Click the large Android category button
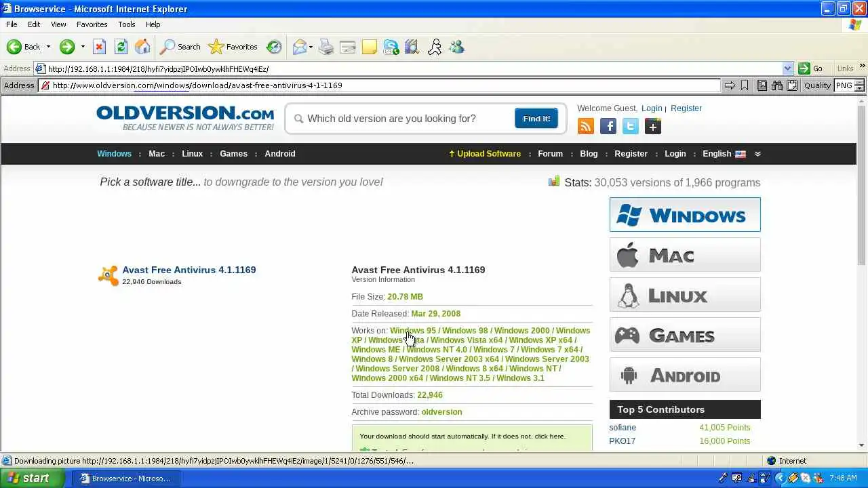 point(685,375)
